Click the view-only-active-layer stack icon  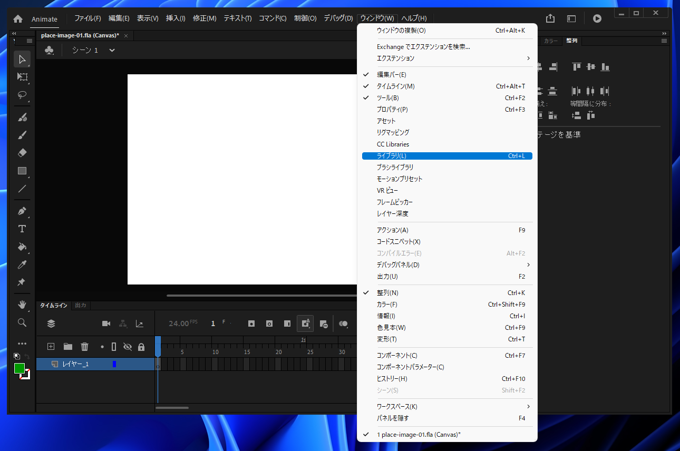[51, 324]
